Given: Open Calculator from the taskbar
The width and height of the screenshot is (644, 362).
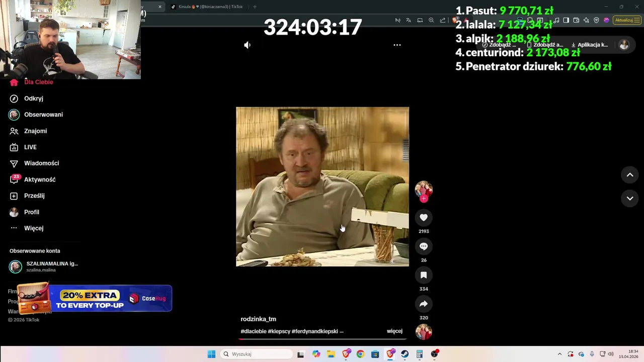Looking at the screenshot, I should (x=419, y=354).
